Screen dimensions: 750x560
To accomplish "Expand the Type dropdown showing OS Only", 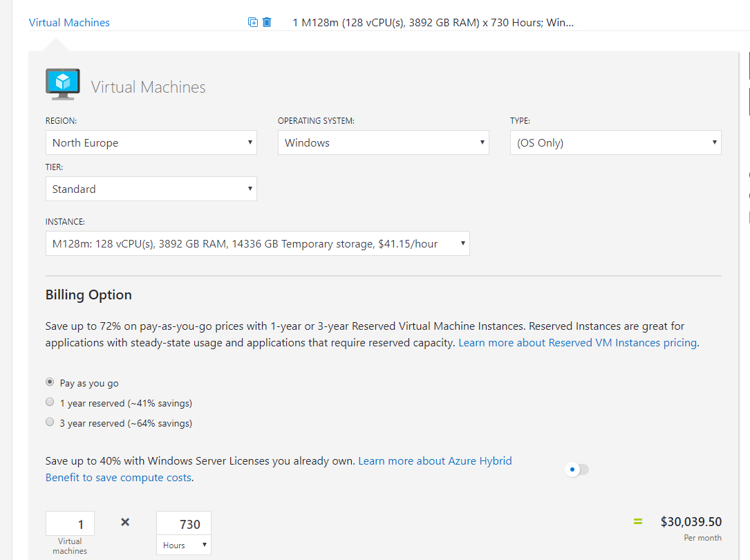I will pos(615,142).
